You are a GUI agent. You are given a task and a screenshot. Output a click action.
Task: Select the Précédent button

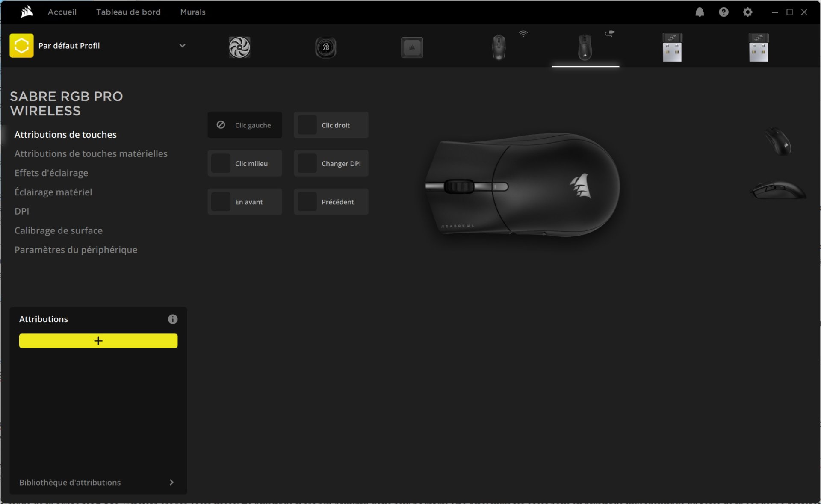pyautogui.click(x=331, y=202)
